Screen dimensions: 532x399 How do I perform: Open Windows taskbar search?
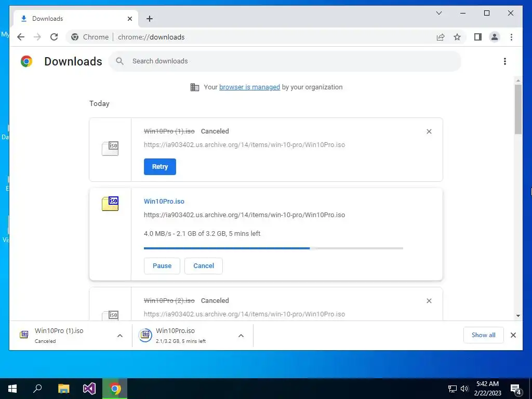(37, 389)
